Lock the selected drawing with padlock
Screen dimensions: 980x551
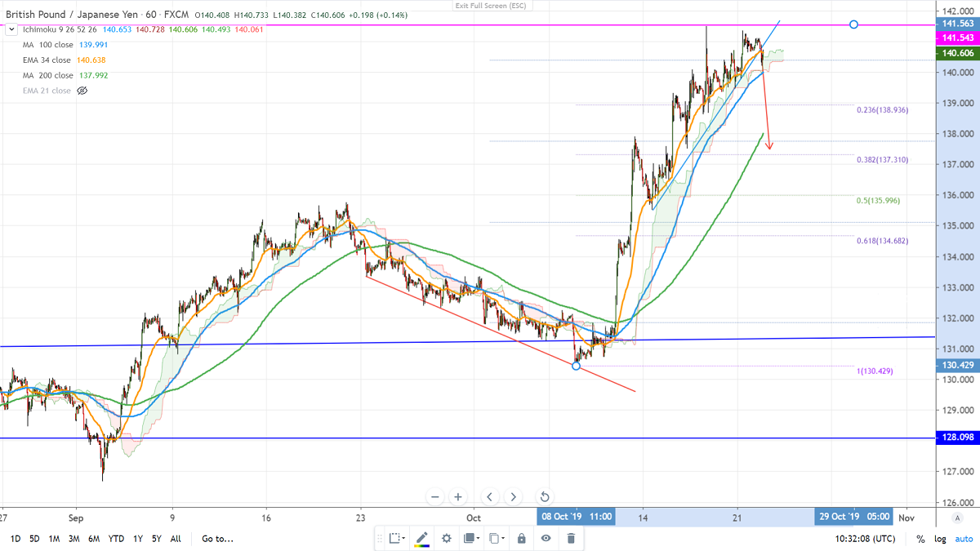point(521,538)
